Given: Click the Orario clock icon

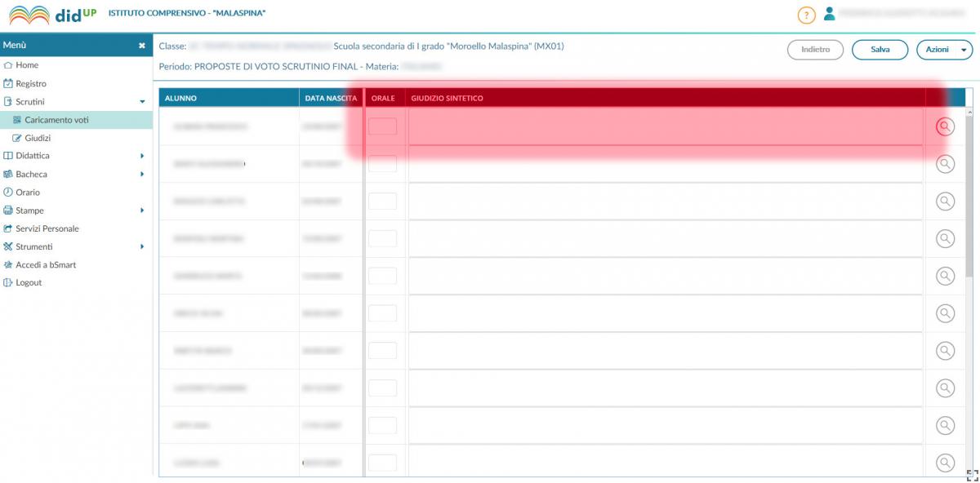Looking at the screenshot, I should [8, 193].
